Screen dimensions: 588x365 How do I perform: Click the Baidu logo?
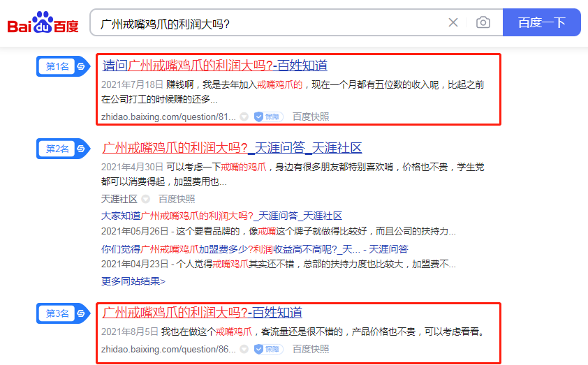pyautogui.click(x=43, y=23)
